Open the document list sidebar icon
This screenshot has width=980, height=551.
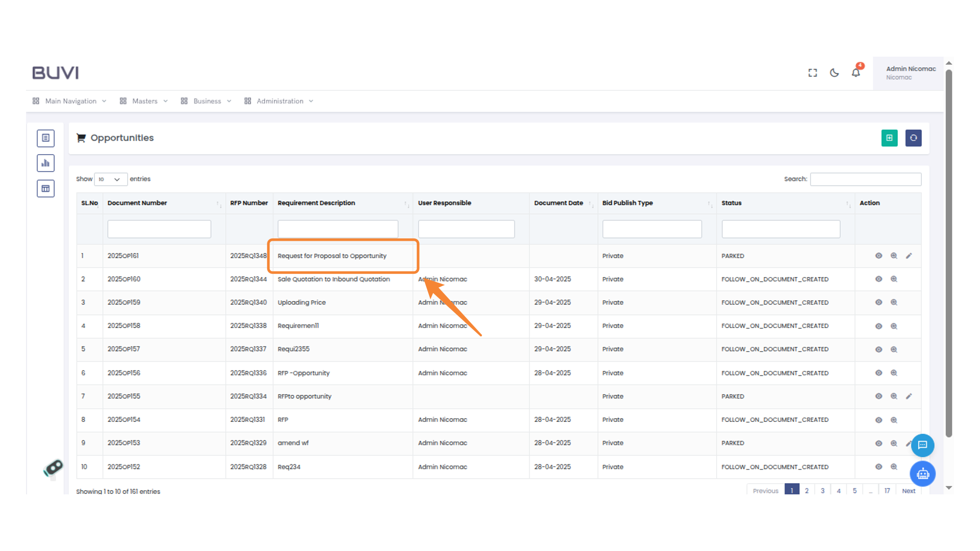pyautogui.click(x=45, y=138)
